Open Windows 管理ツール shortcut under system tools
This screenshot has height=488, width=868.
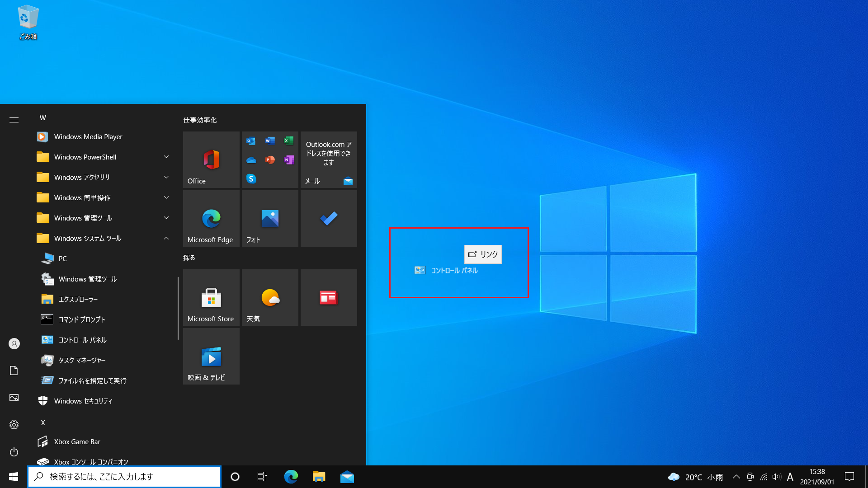point(103,279)
